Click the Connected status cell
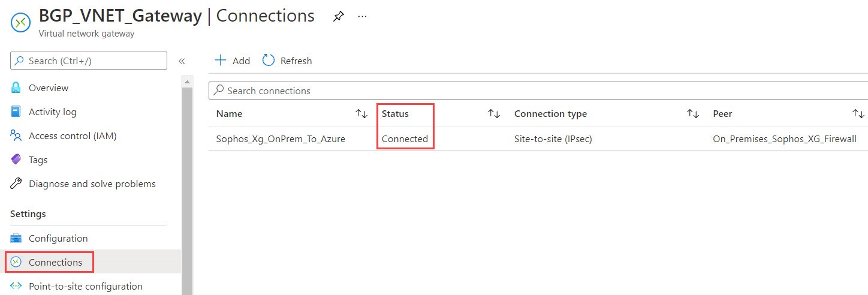This screenshot has height=295, width=868. (x=405, y=139)
